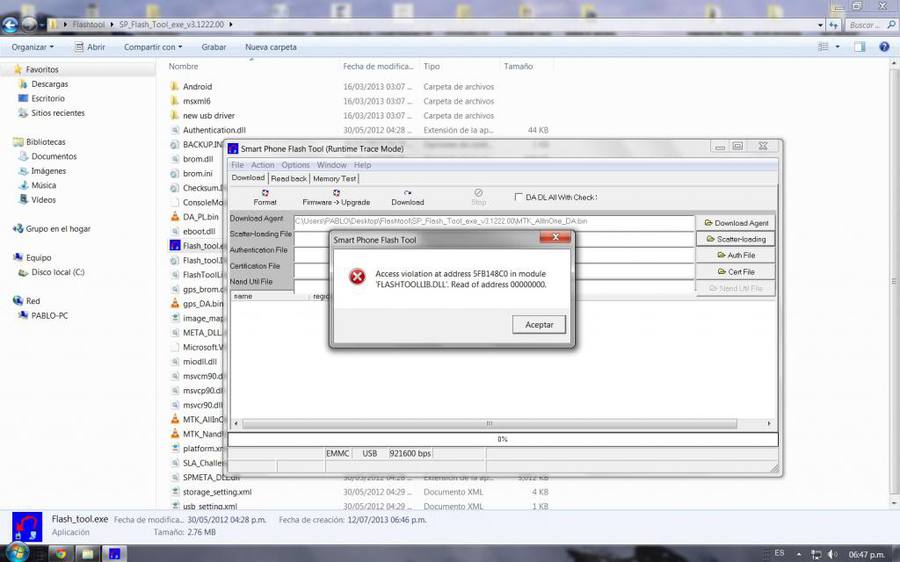This screenshot has width=900, height=562.
Task: Select Música in navigation pane
Action: tap(44, 185)
